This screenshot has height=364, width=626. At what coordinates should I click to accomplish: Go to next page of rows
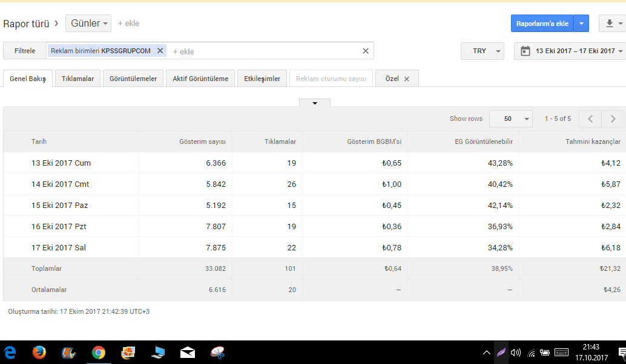[613, 119]
